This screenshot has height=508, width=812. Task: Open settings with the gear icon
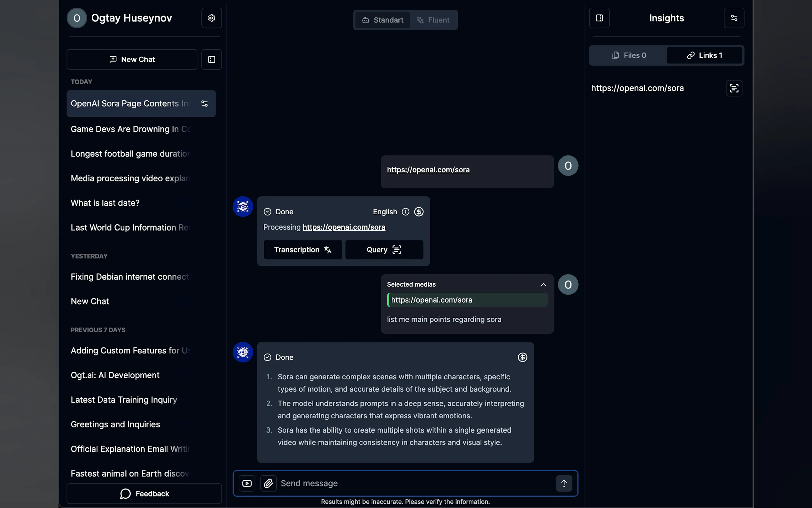212,18
